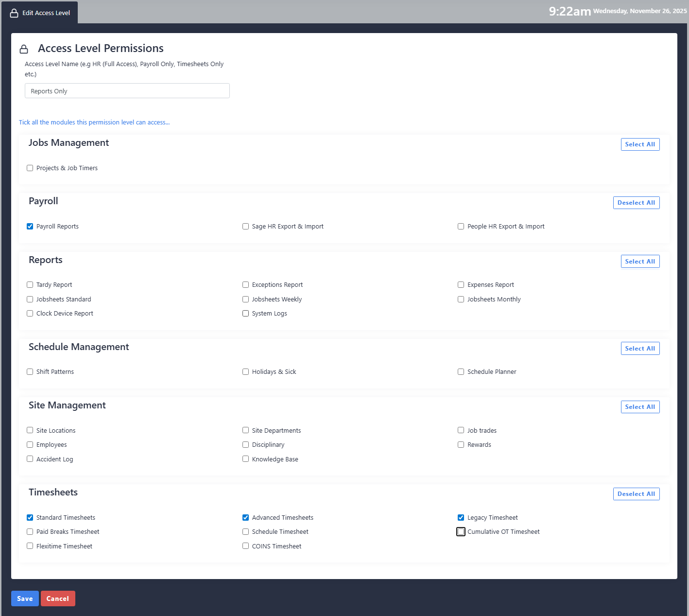Tick Cumulative OT Timesheet checkbox
The width and height of the screenshot is (689, 616).
[461, 532]
